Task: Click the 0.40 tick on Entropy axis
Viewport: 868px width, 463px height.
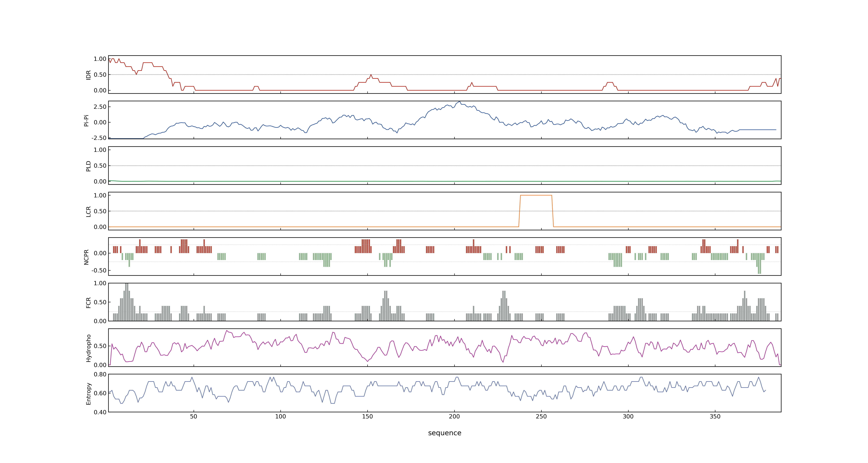Action: pos(100,412)
